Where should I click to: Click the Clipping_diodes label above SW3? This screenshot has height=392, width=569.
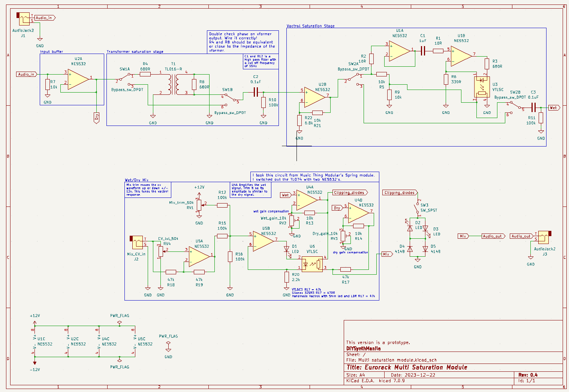pos(400,193)
